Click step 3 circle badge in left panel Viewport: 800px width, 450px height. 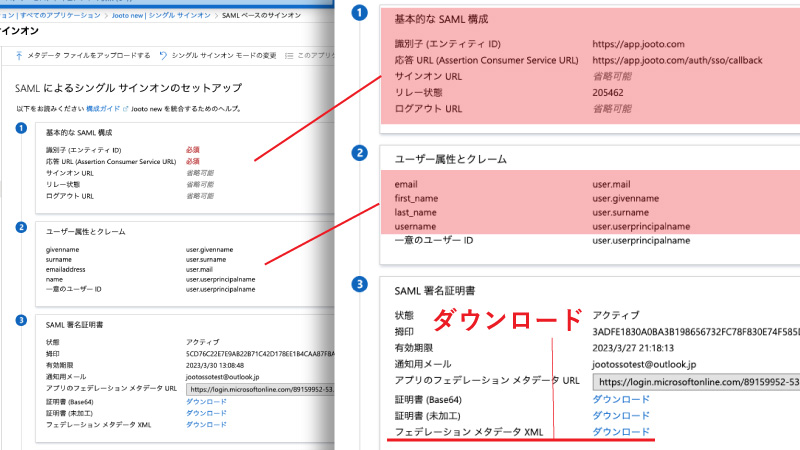(x=21, y=321)
